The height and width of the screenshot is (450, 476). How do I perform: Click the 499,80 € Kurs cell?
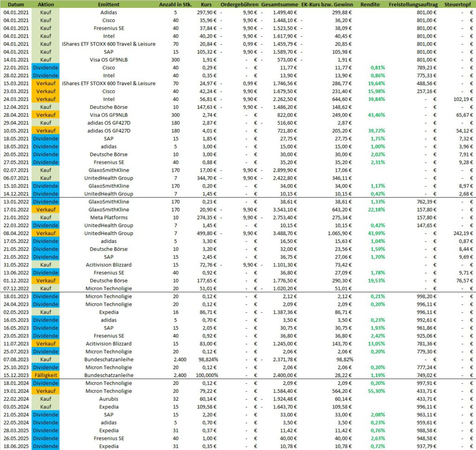tap(207, 234)
